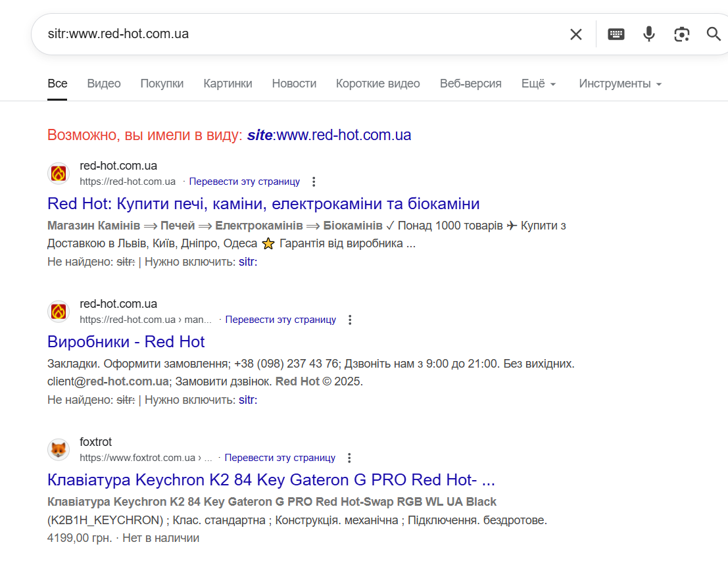This screenshot has height=561, width=728.
Task: Expand the Ещё dropdown
Action: [539, 84]
